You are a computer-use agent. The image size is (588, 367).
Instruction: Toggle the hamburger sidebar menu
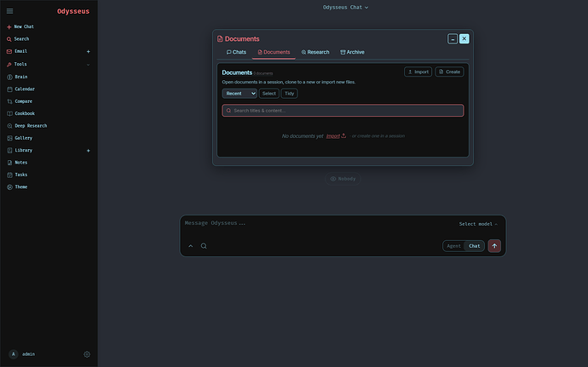[9, 11]
